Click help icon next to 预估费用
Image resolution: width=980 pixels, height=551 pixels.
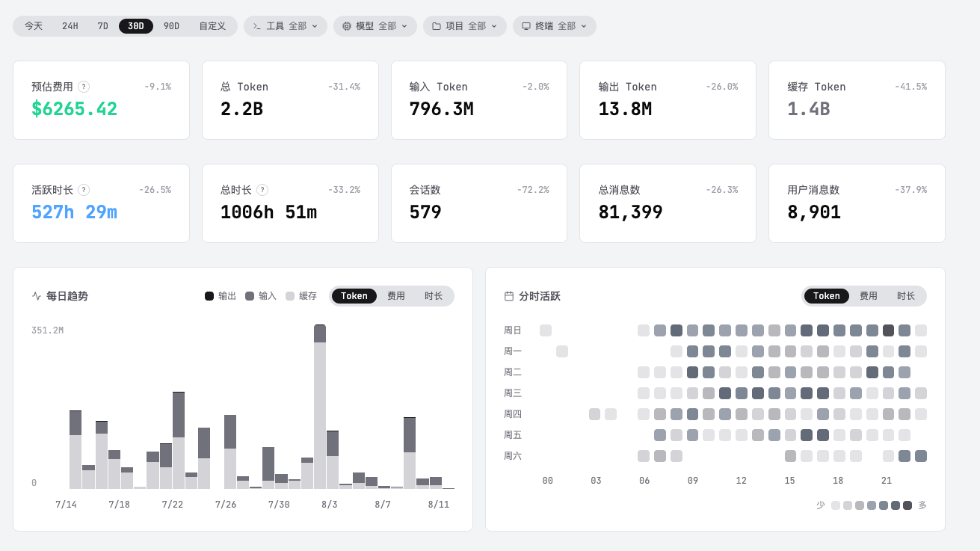(84, 87)
